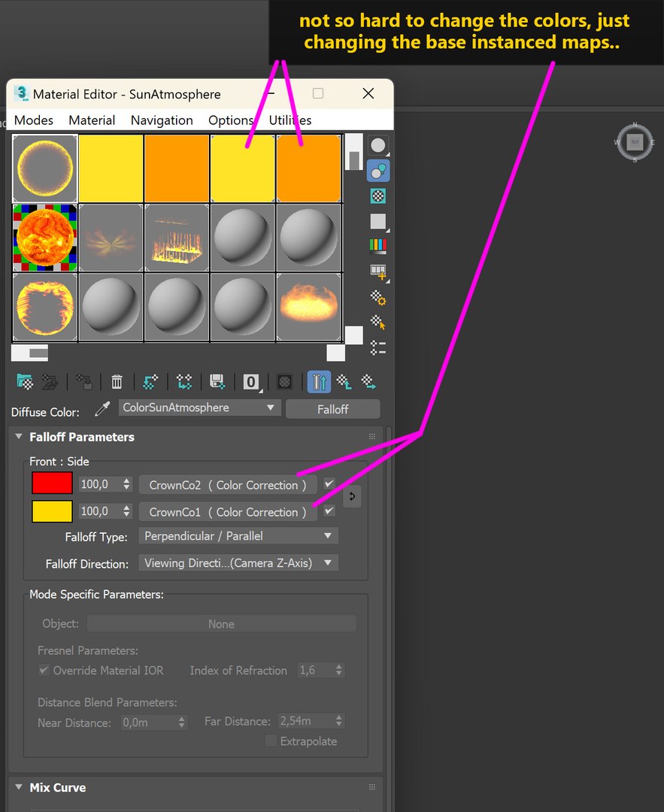Open the Options menu
This screenshot has height=812, width=664.
(x=231, y=120)
